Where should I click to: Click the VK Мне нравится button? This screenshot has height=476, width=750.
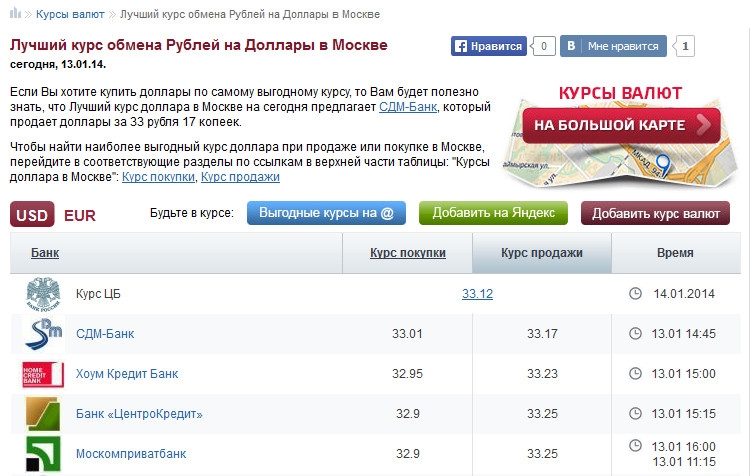[x=613, y=46]
